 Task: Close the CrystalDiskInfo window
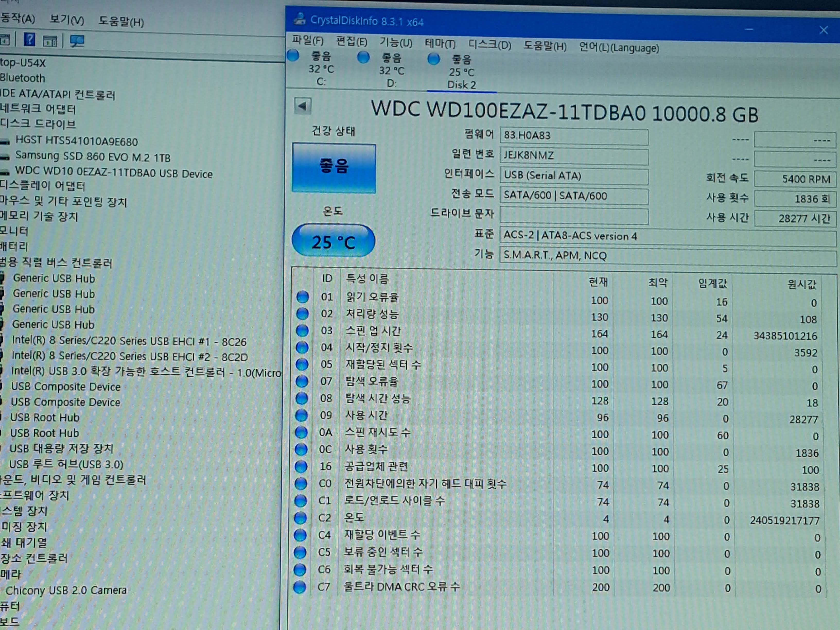click(823, 30)
